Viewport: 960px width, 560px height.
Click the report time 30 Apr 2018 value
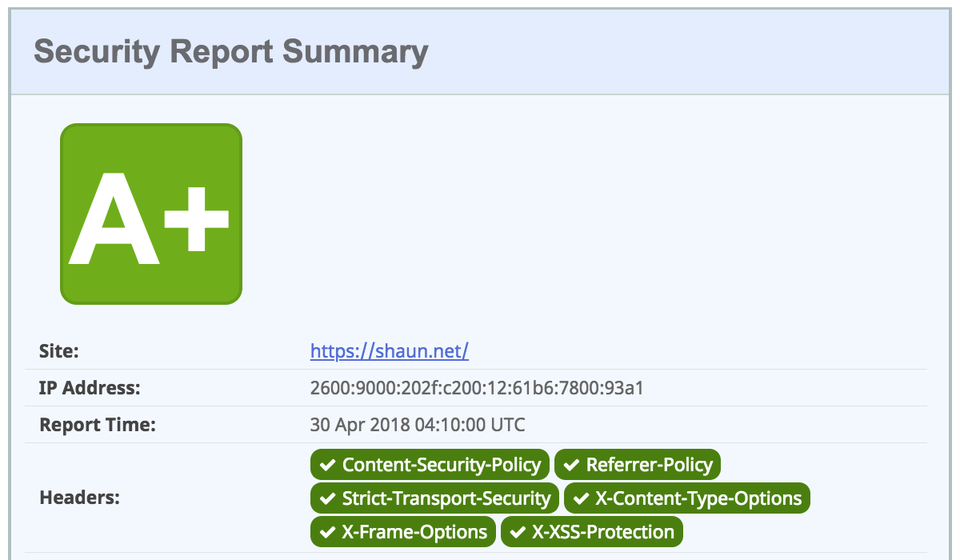[418, 425]
